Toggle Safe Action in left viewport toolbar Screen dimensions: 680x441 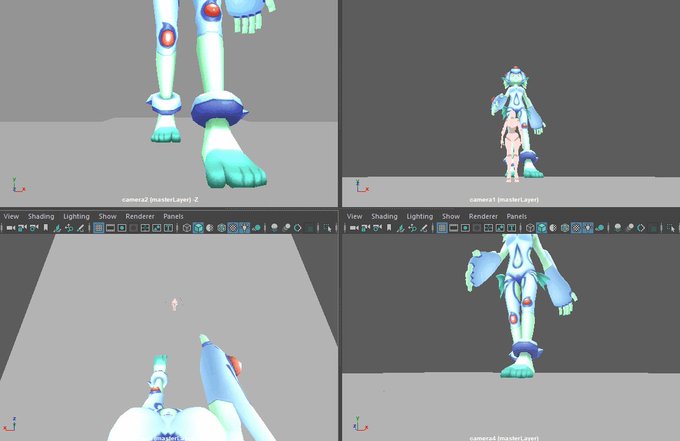pos(157,228)
